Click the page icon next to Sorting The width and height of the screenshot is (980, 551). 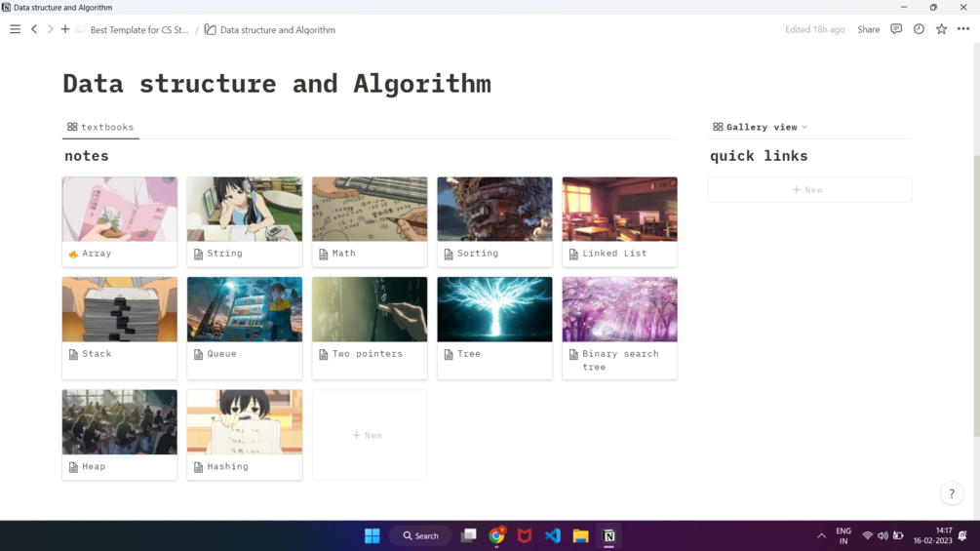tap(449, 254)
